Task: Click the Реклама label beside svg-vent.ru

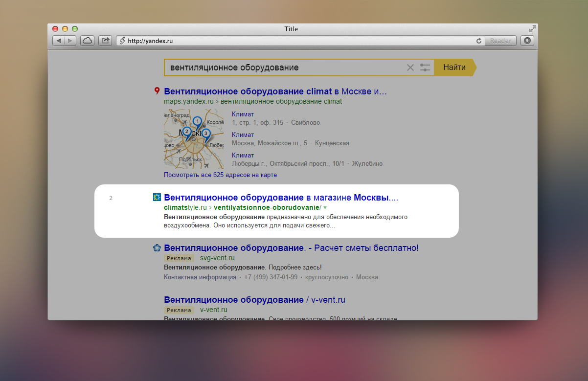Action: coord(179,258)
